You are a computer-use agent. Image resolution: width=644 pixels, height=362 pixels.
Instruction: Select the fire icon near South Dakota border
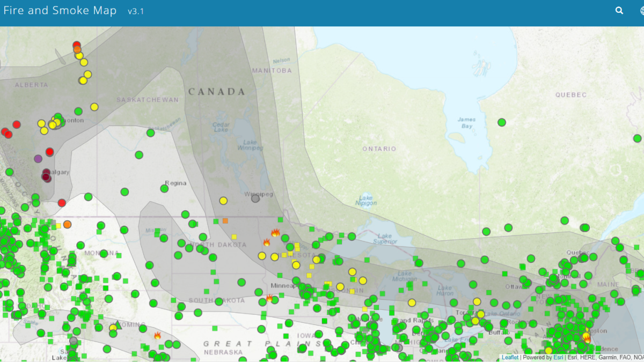point(269,298)
